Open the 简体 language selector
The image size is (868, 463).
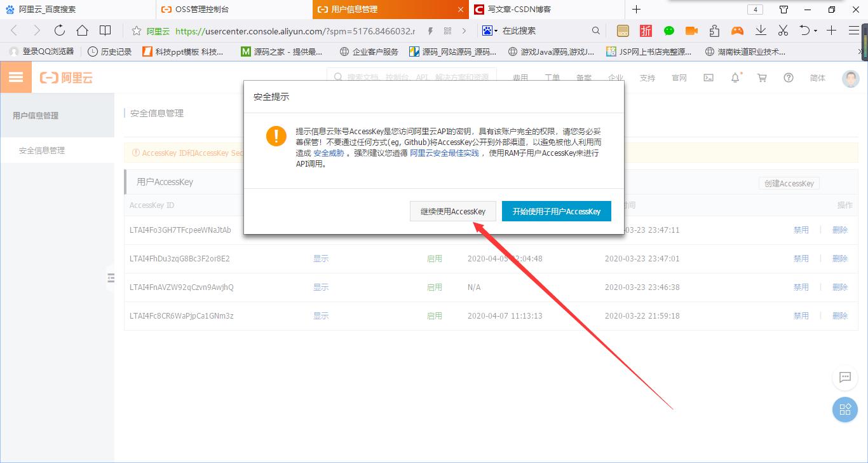click(818, 78)
